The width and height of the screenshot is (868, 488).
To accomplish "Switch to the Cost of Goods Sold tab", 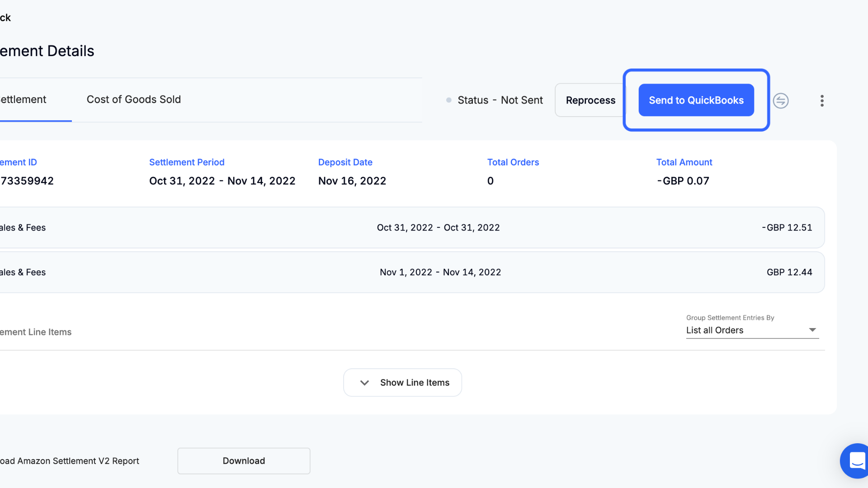I will click(134, 99).
